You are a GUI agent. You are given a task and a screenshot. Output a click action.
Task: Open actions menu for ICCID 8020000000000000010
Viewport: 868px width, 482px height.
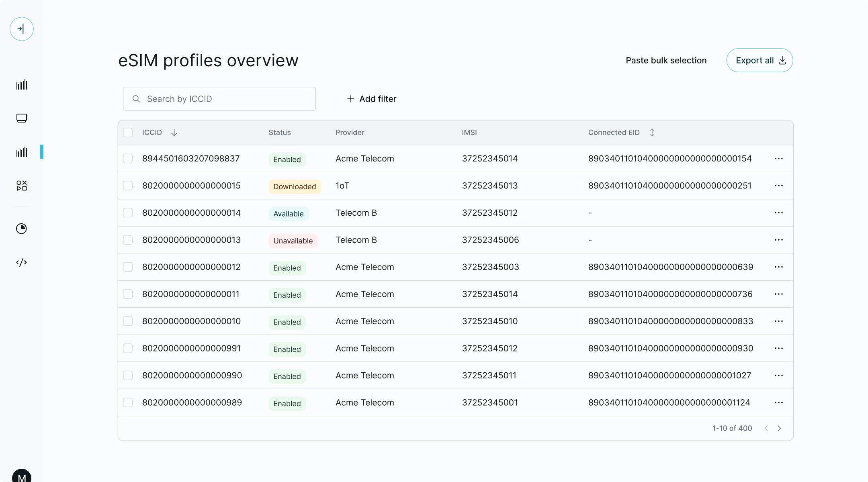(779, 321)
